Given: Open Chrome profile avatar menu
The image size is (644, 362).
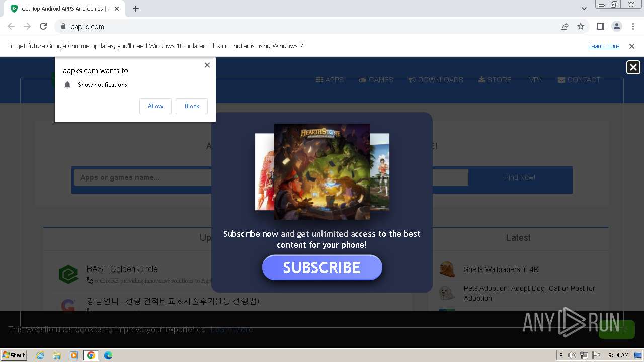Looking at the screenshot, I should pyautogui.click(x=616, y=26).
